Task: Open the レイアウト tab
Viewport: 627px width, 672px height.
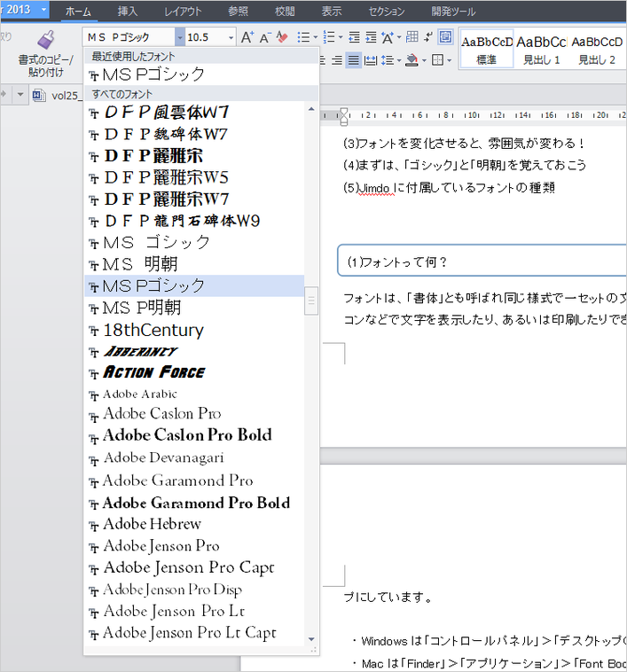Action: [x=183, y=12]
